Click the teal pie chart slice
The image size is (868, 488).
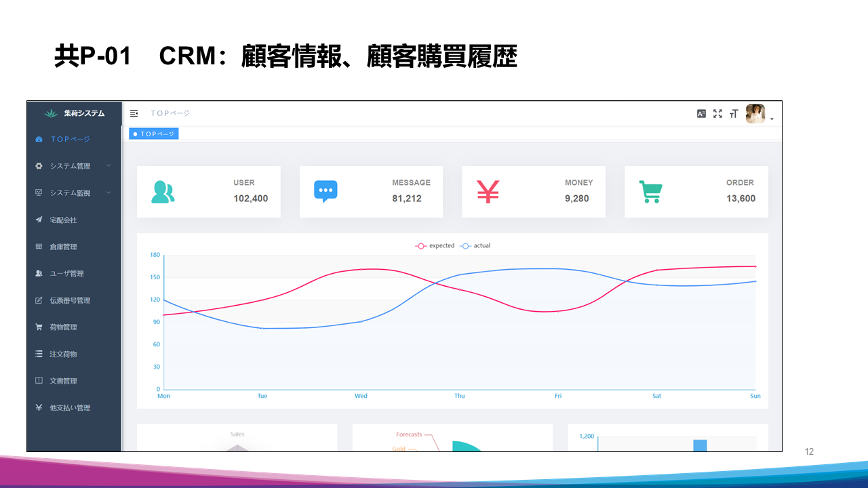click(467, 446)
